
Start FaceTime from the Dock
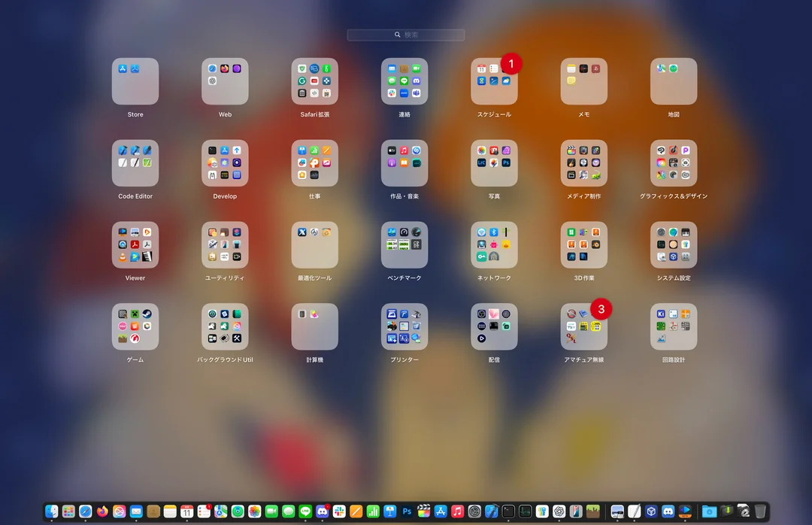271,511
